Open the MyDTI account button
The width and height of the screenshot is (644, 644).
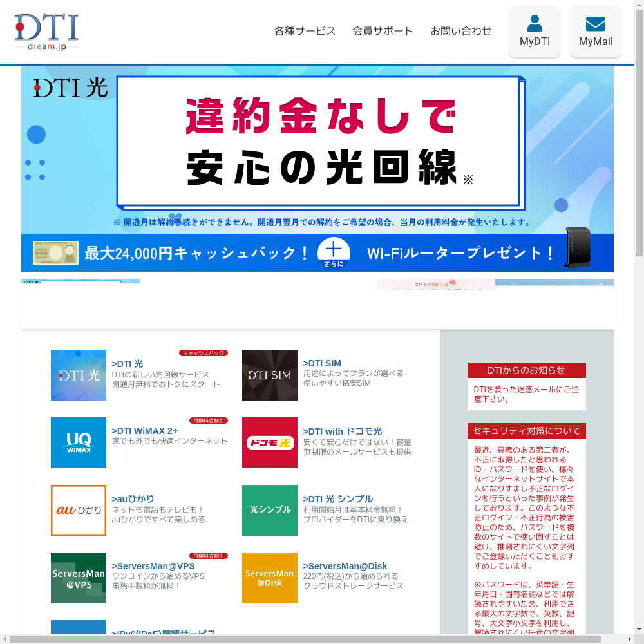pos(535,32)
